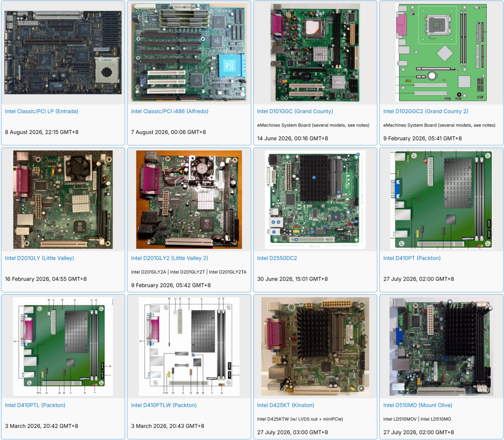Select the D102GGC2 green board diagram
Viewport: 504px width, 440px height.
tap(441, 52)
